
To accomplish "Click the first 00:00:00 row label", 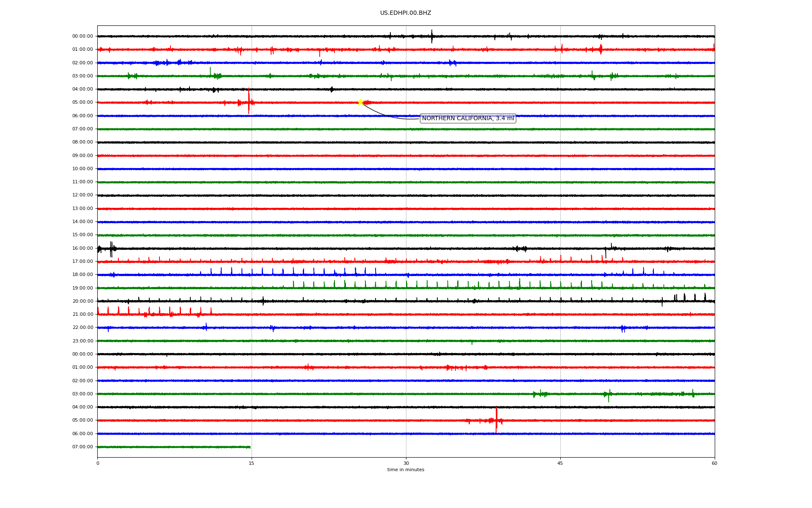I will pyautogui.click(x=82, y=36).
